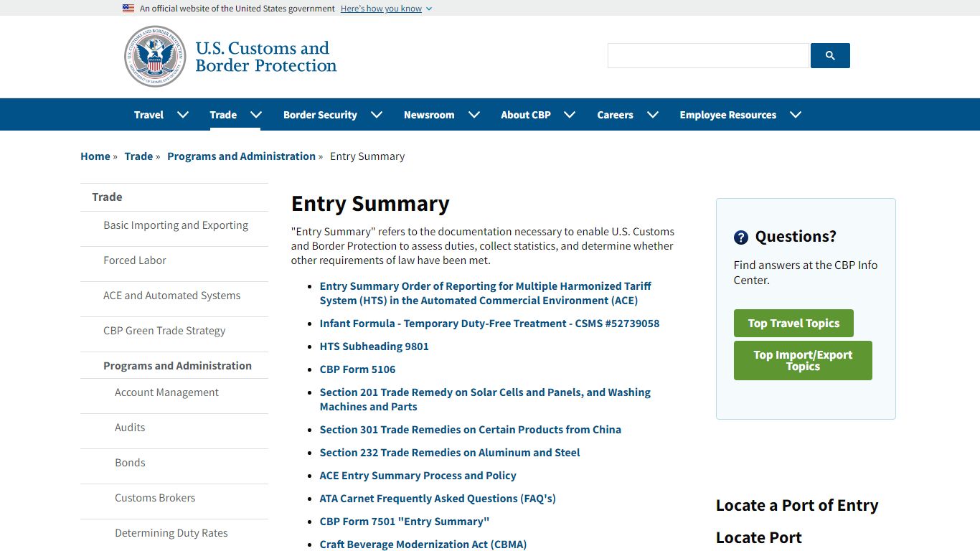The image size is (980, 551).
Task: Open Section 301 Trade Remedies link
Action: 471,430
